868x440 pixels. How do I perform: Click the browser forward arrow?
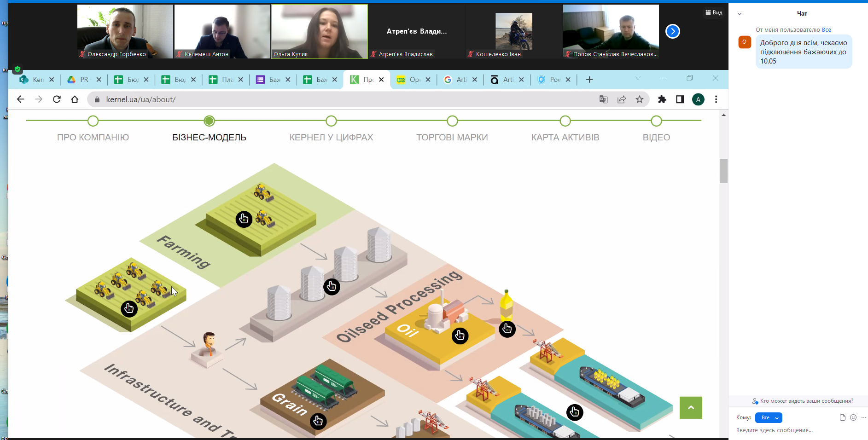pos(39,99)
